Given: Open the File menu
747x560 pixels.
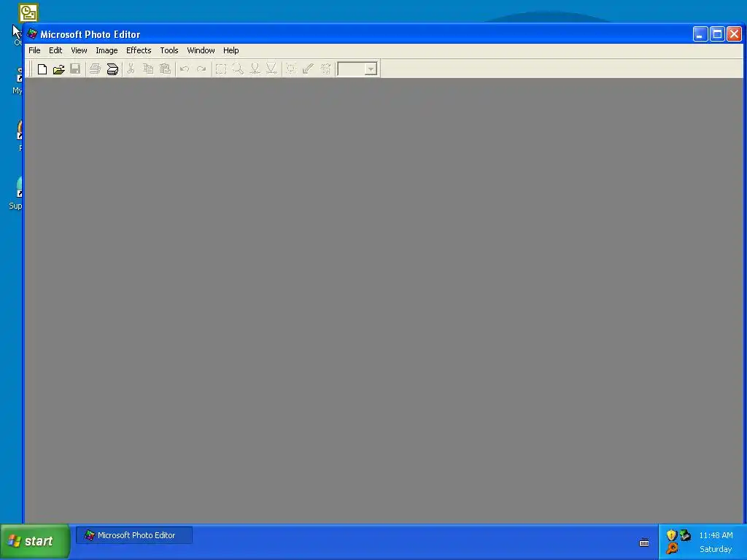Looking at the screenshot, I should 34,50.
